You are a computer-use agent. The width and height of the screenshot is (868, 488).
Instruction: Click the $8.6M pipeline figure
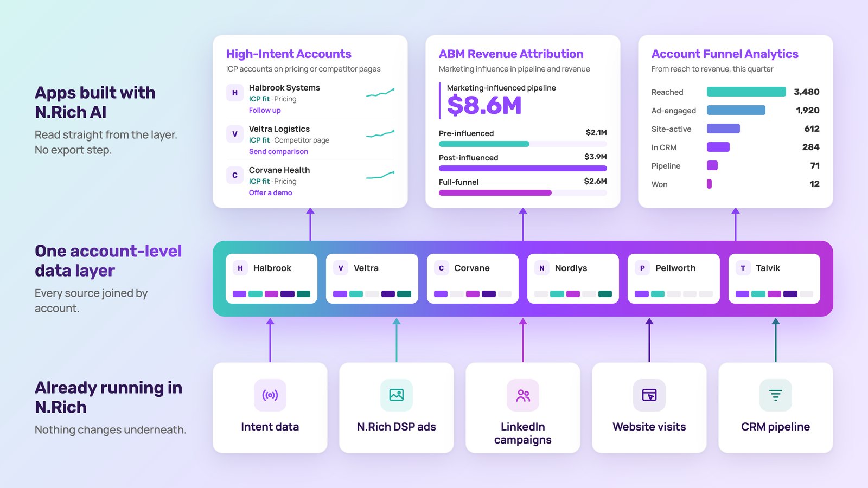484,105
